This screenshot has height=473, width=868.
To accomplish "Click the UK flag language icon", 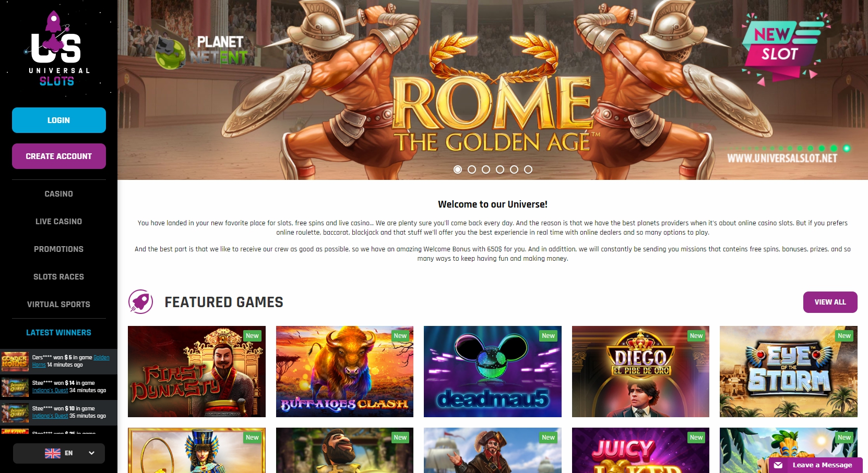I will [x=52, y=453].
